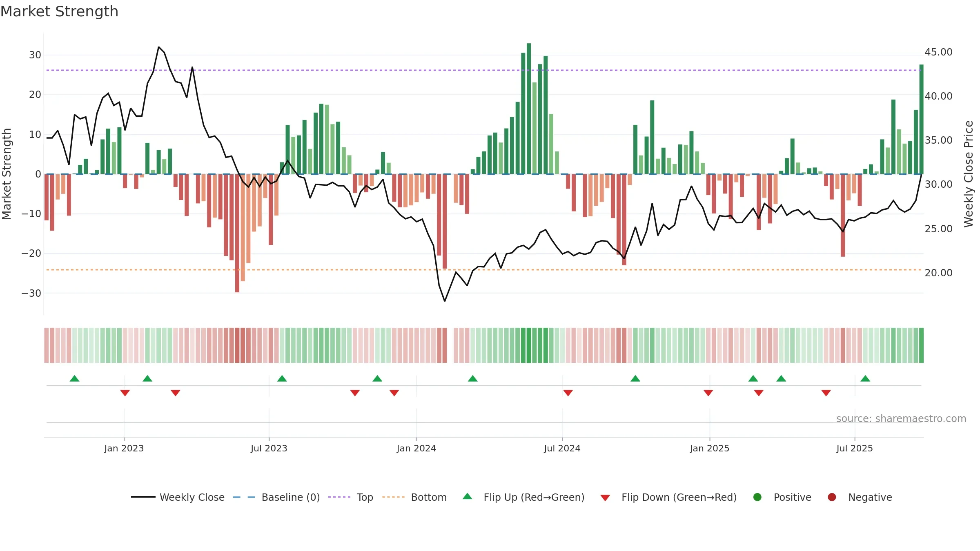This screenshot has height=551, width=980.
Task: Click the flip-down marker just after Jul 2024
Action: (x=568, y=393)
